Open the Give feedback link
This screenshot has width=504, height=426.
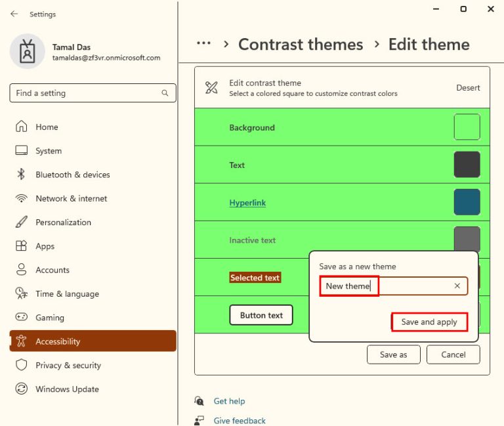[x=240, y=421]
